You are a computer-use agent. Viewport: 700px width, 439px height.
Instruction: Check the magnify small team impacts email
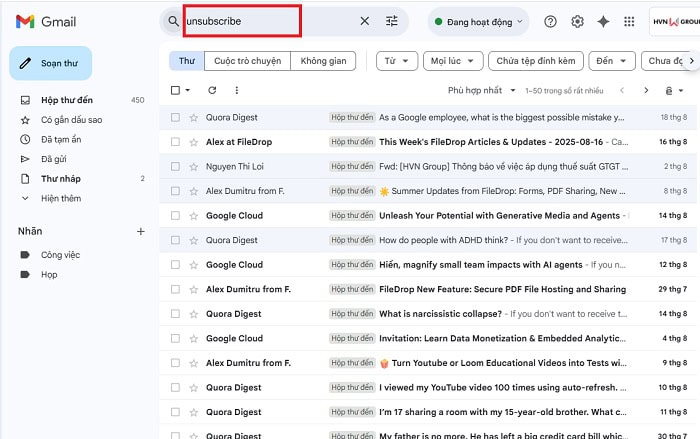(175, 265)
